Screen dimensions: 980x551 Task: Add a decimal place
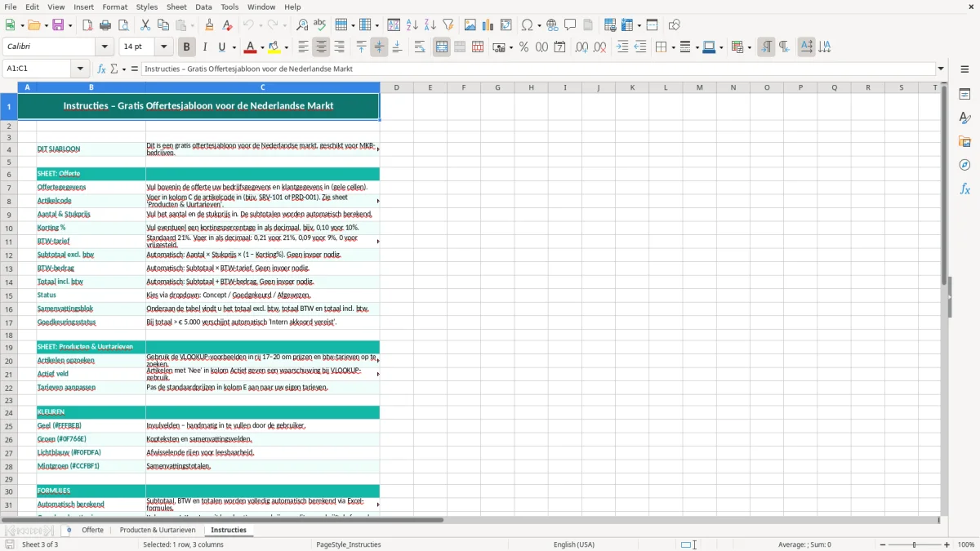coord(581,47)
